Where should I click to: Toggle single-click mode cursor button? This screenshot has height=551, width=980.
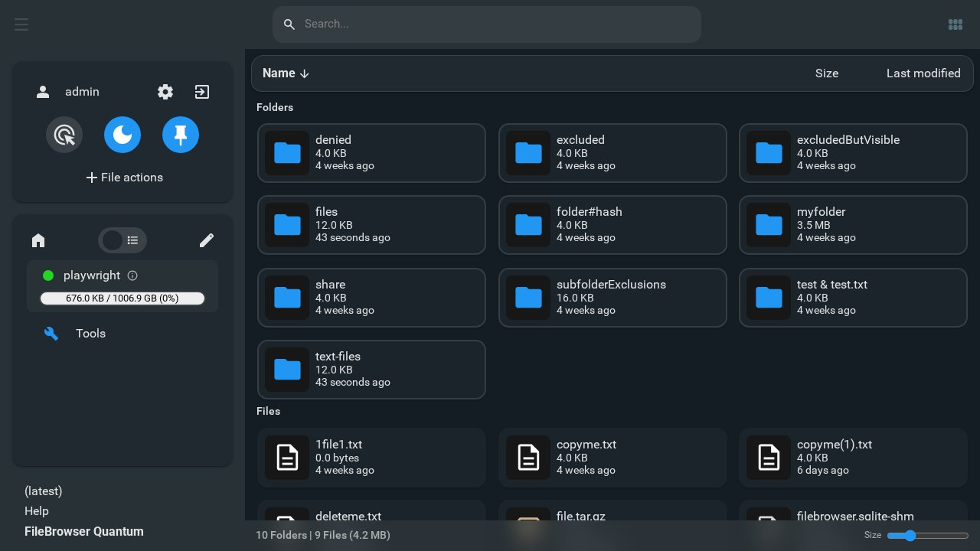click(x=64, y=135)
